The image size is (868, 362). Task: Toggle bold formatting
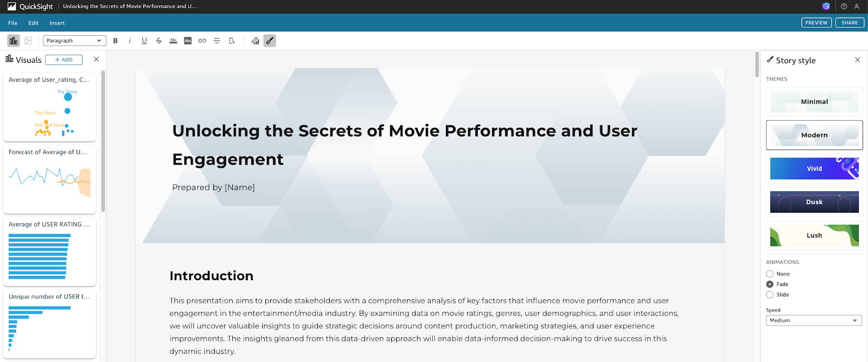[116, 41]
